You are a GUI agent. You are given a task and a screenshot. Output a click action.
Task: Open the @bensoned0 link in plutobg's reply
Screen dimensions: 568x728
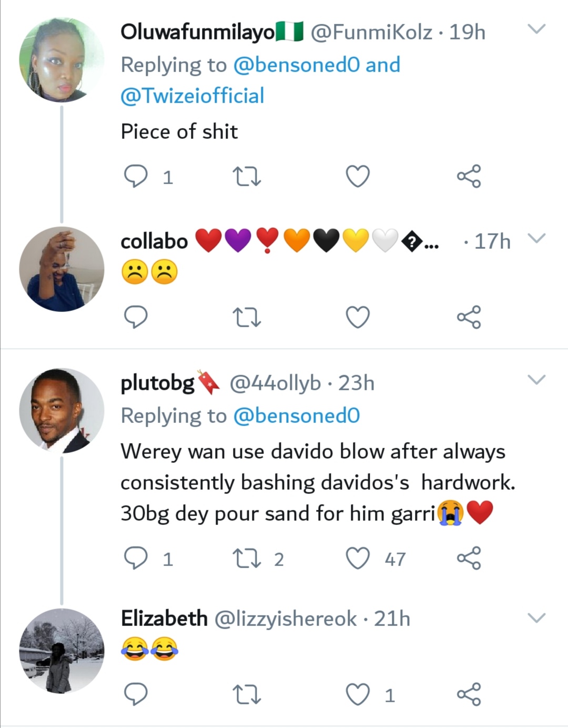(x=296, y=416)
